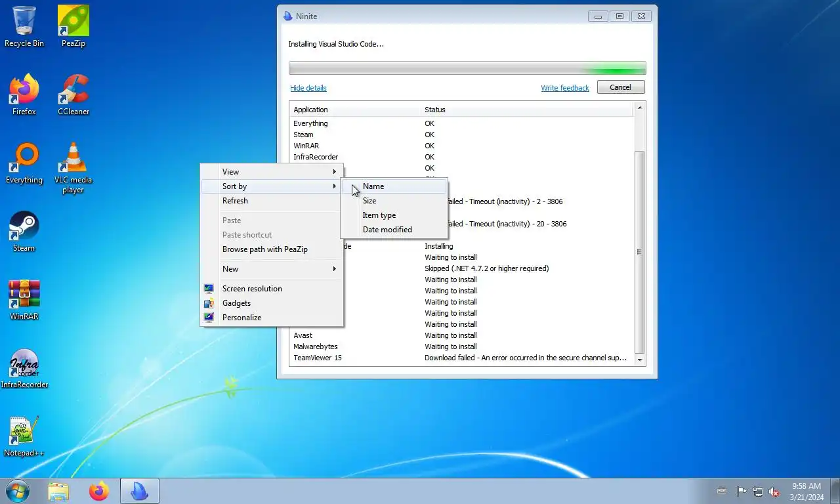Click the Personalize icon in context menu
Image resolution: width=840 pixels, height=504 pixels.
tap(209, 318)
